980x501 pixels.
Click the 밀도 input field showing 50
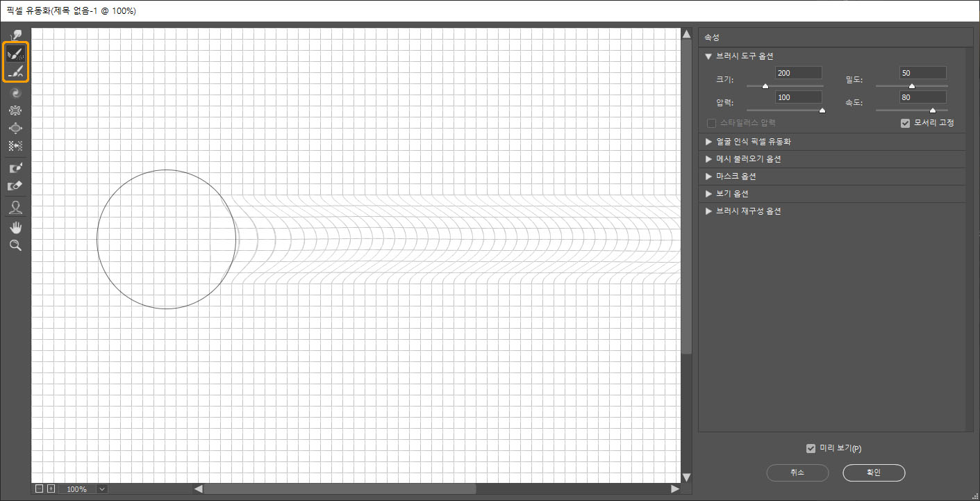(x=922, y=73)
